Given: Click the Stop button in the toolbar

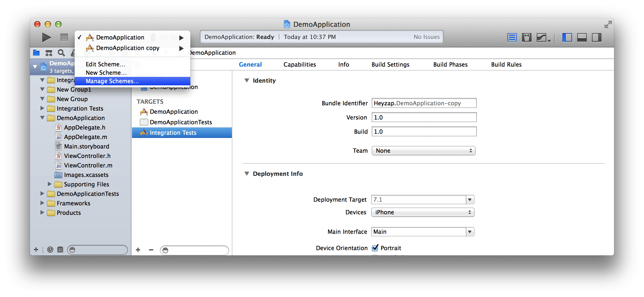Looking at the screenshot, I should 64,37.
